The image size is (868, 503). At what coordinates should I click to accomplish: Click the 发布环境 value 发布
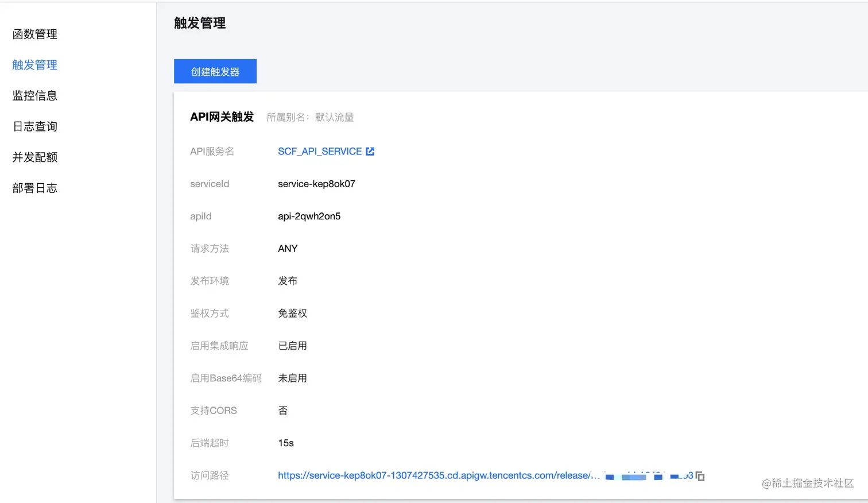pyautogui.click(x=288, y=281)
